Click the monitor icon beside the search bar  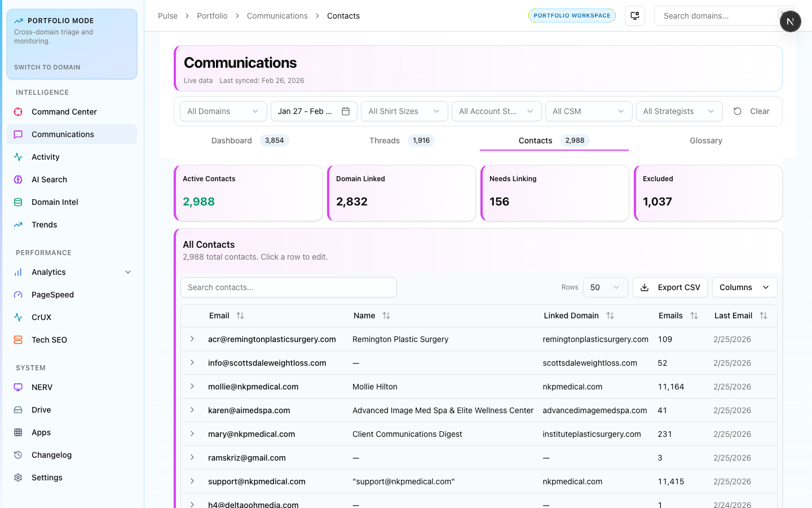coord(635,16)
